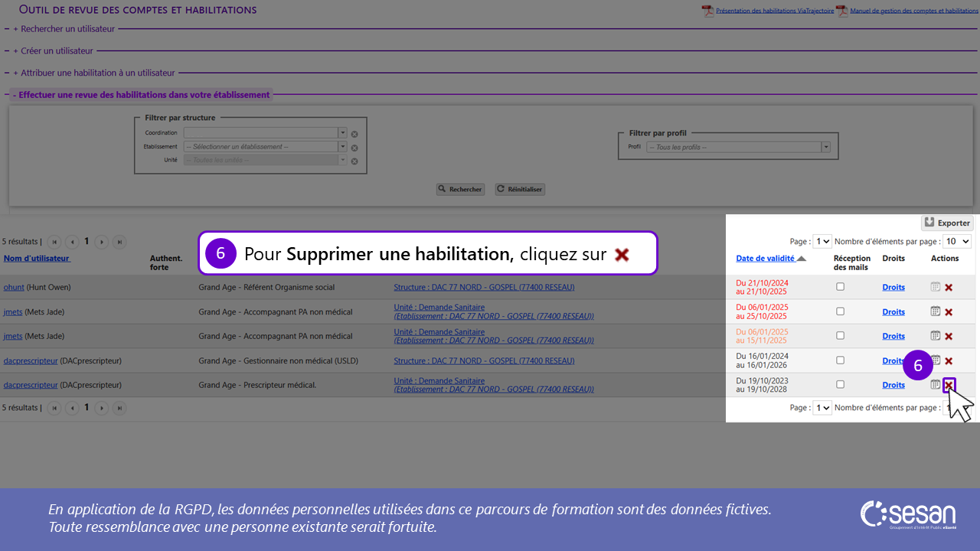This screenshot has width=980, height=551.
Task: Expand the Rechercher un utilisateur section
Action: click(64, 28)
